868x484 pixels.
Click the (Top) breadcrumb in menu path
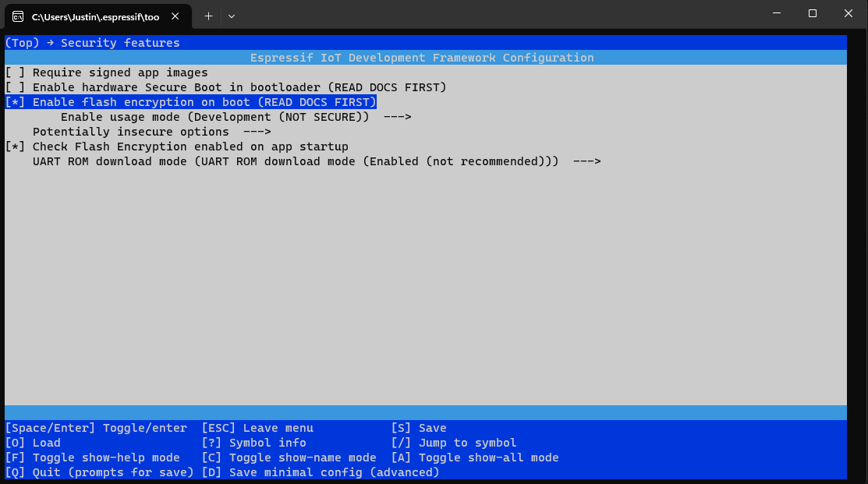[21, 43]
